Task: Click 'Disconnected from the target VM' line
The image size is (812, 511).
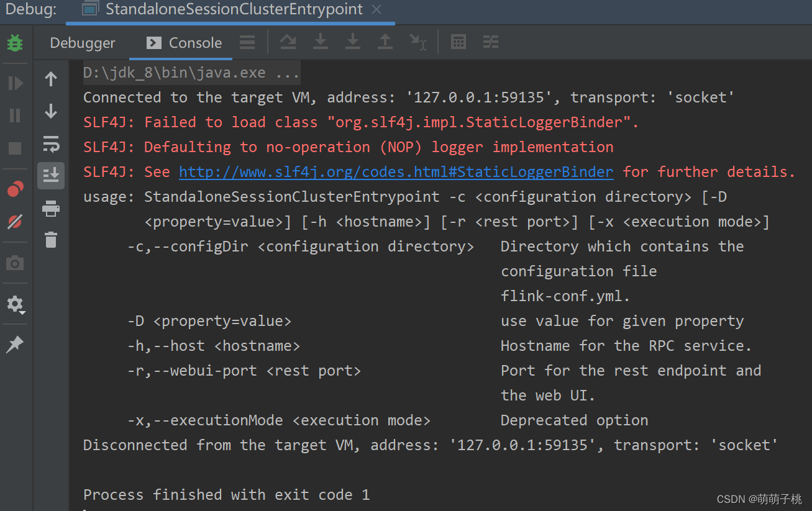Action: coord(431,445)
